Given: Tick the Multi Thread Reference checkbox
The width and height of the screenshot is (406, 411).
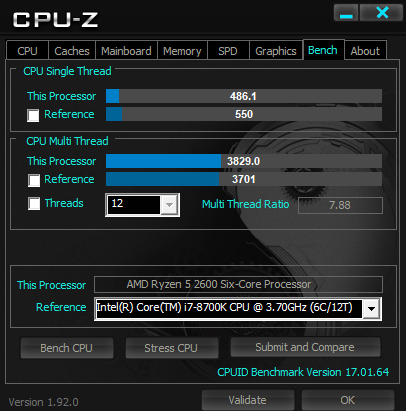Looking at the screenshot, I should (34, 180).
